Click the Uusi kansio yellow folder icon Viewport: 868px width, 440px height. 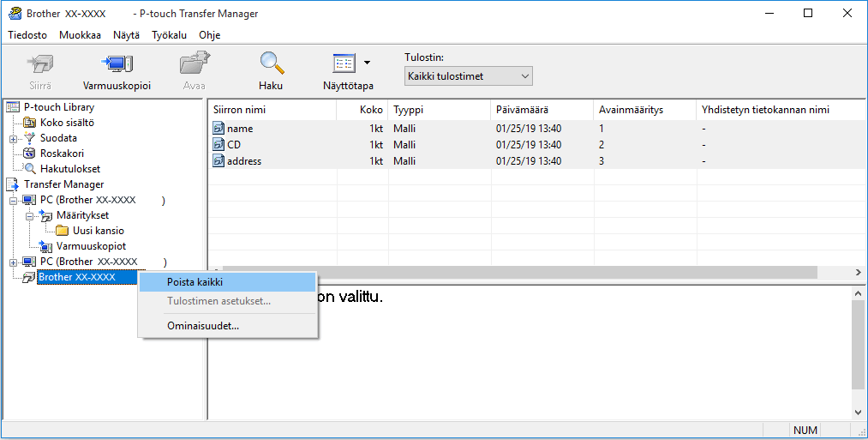[62, 231]
